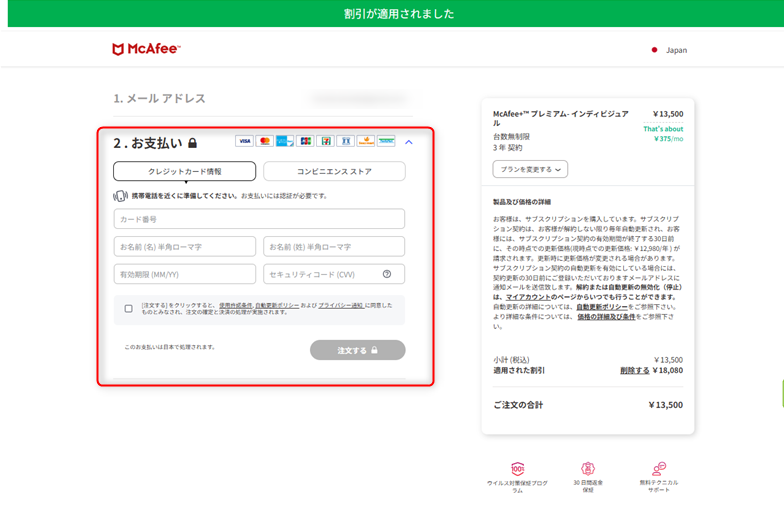Image resolution: width=784 pixels, height=517 pixels.
Task: Click the 7-Eleven convenience store icon
Action: point(326,141)
